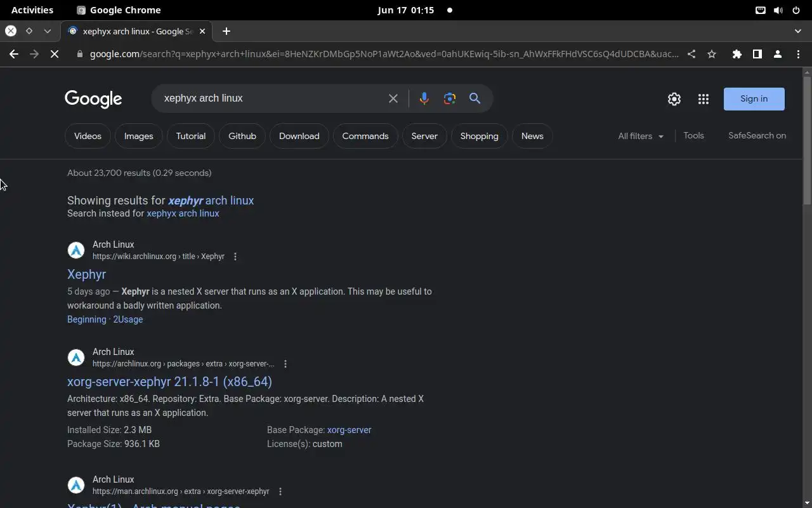This screenshot has height=508, width=812.
Task: Toggle the Chrome side panel
Action: 757,54
